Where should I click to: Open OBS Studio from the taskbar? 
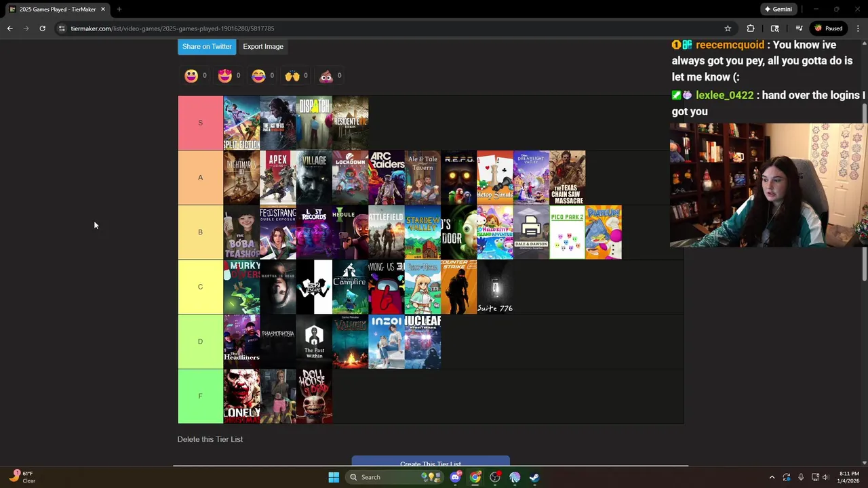click(x=495, y=477)
